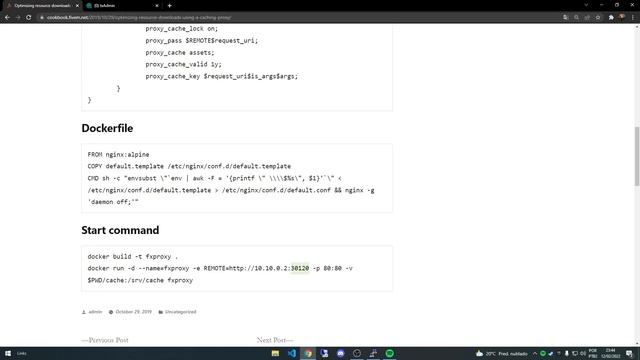The image size is (640, 360).
Task: Click the highlighted 30120 port number
Action: click(300, 268)
